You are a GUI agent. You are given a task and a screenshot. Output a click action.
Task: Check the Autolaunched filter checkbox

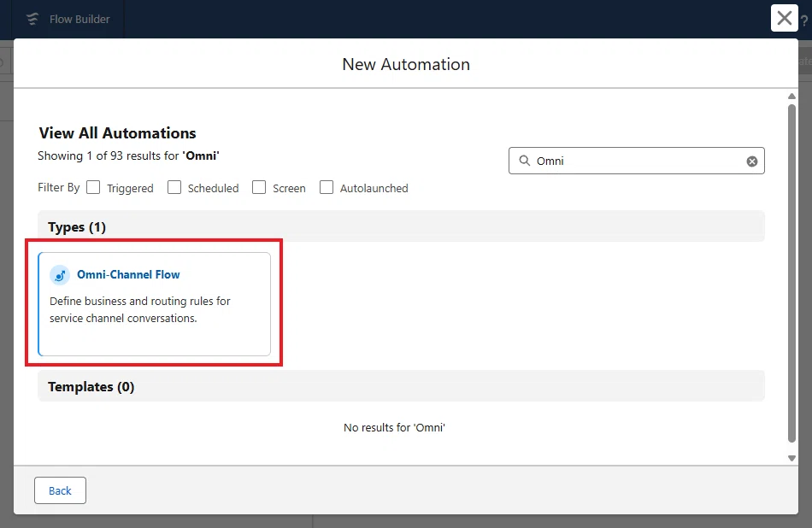coord(327,187)
